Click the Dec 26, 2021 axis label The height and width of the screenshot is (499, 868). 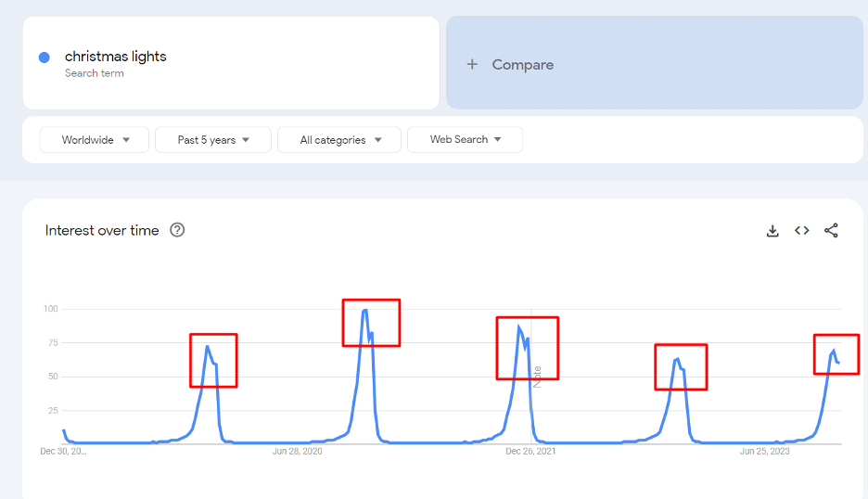coord(530,452)
